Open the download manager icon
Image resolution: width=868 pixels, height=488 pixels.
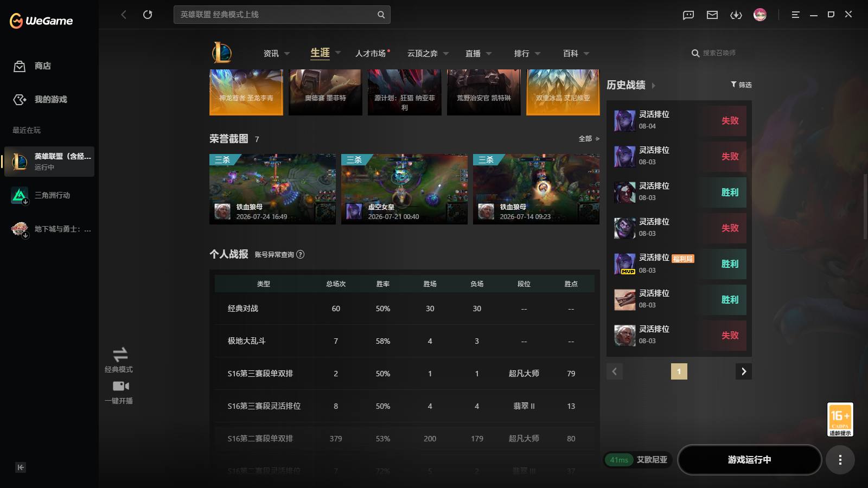pyautogui.click(x=736, y=15)
